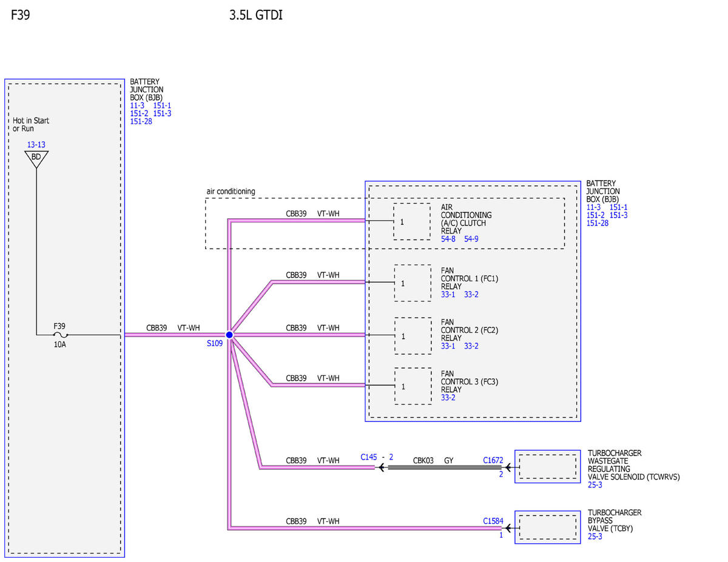This screenshot has height=562, width=728.
Task: Click the C145 connector label
Action: [369, 457]
